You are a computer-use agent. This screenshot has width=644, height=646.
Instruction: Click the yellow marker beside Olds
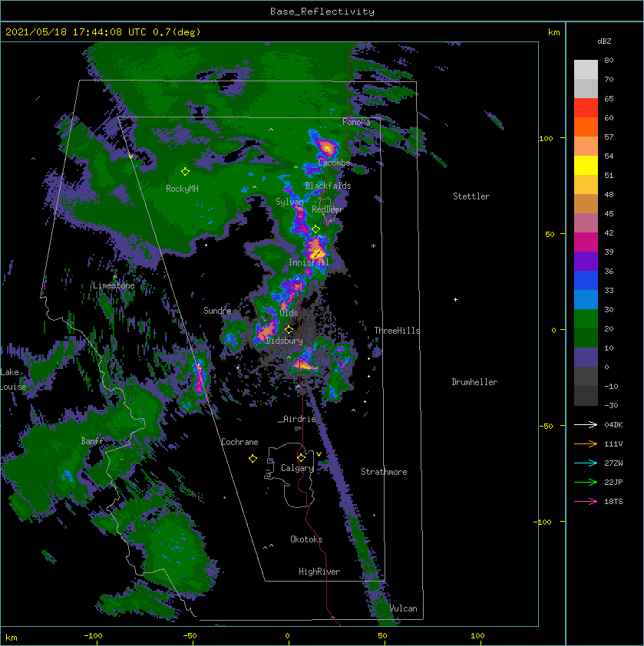click(x=289, y=329)
